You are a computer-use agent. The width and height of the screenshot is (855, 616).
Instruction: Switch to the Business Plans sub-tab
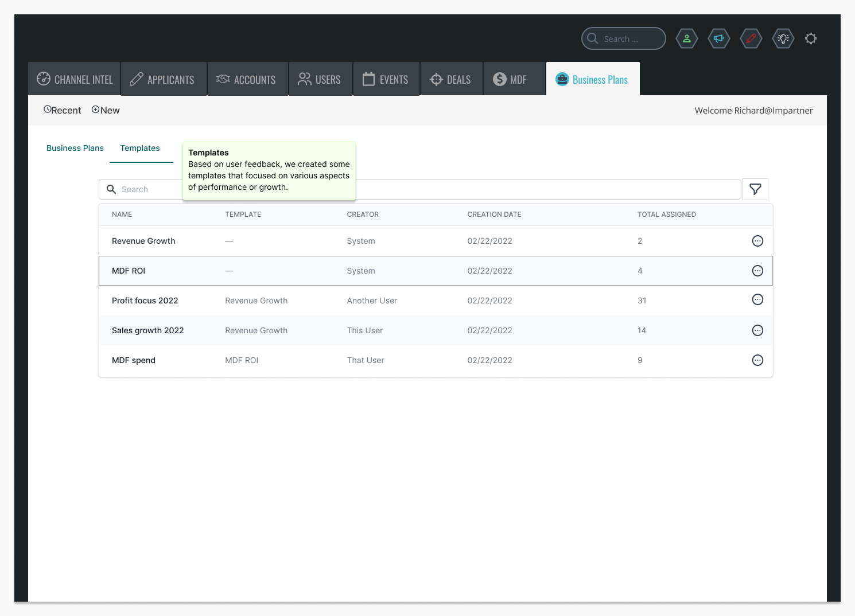[x=75, y=148]
